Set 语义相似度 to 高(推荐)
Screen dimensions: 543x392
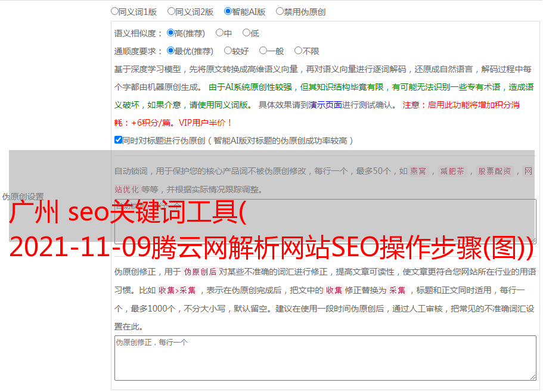[x=170, y=33]
